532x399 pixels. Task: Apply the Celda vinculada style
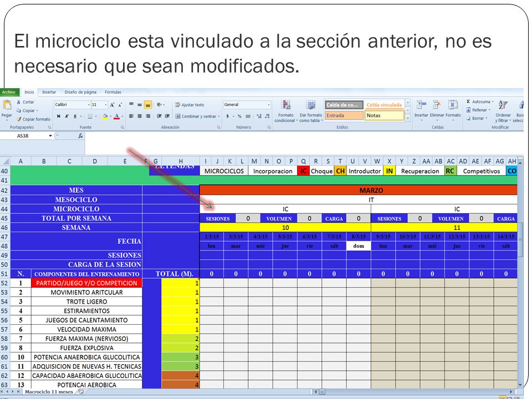[x=384, y=105]
